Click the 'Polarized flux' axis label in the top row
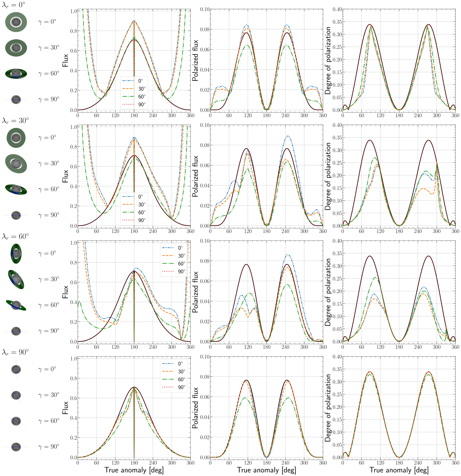Image resolution: width=461 pixels, height=476 pixels. [x=195, y=60]
